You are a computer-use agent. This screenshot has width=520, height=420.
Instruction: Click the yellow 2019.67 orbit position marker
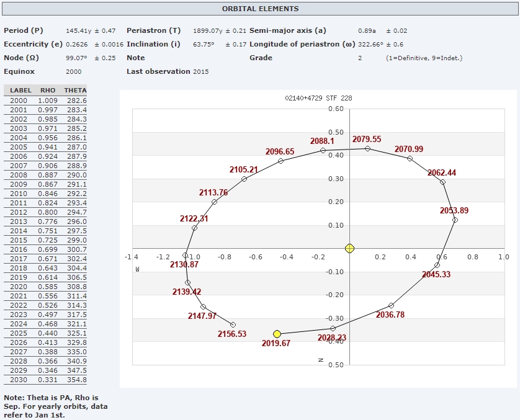point(277,334)
